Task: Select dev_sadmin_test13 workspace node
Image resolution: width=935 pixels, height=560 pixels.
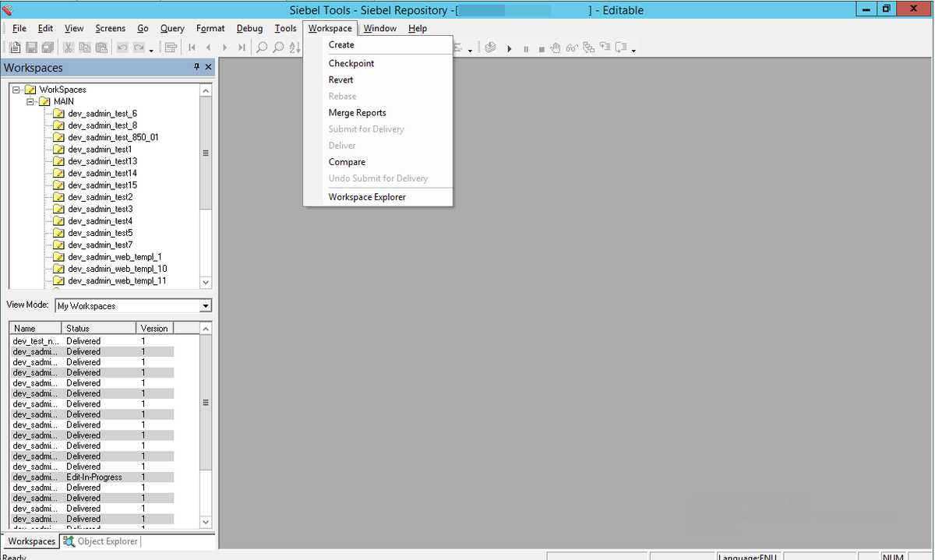Action: pyautogui.click(x=102, y=161)
